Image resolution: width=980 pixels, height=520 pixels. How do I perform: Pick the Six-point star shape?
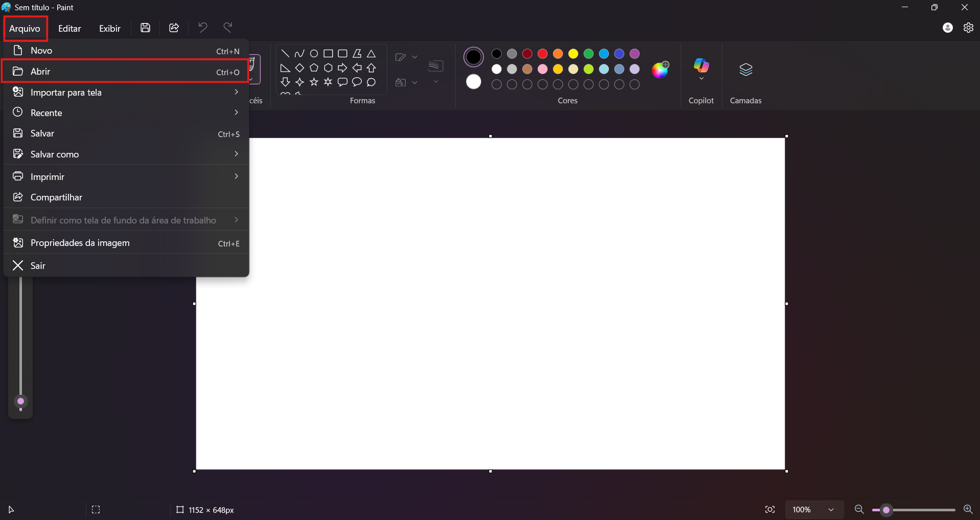pyautogui.click(x=328, y=82)
